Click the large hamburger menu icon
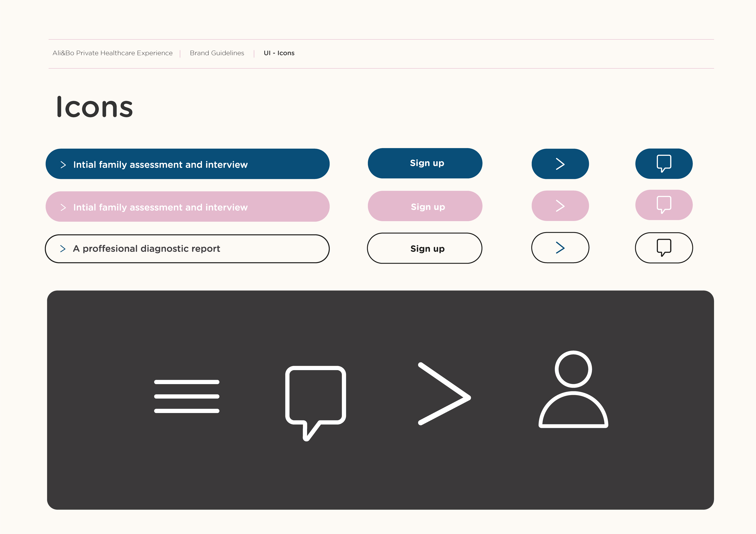 187,396
